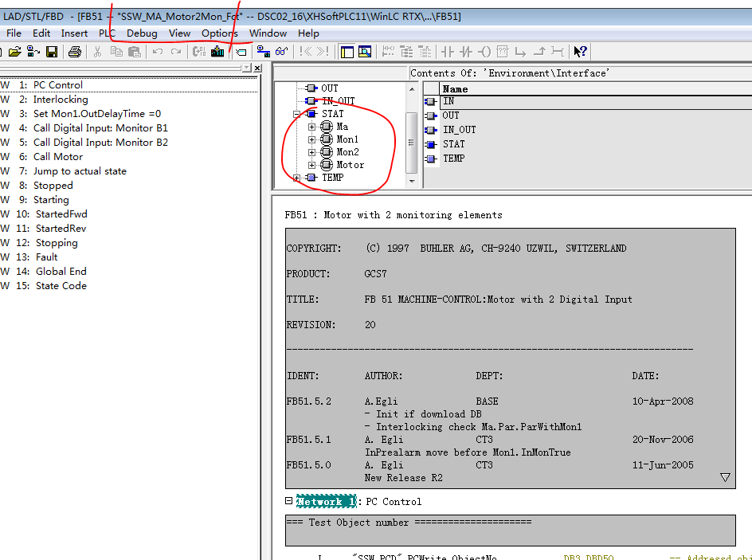Expand the Mon2 tree node

tap(311, 152)
